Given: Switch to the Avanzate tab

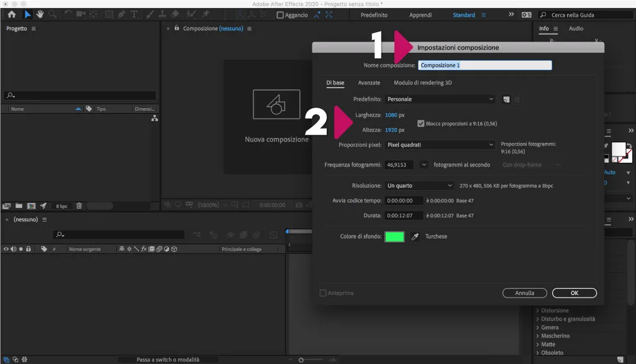Looking at the screenshot, I should [369, 83].
